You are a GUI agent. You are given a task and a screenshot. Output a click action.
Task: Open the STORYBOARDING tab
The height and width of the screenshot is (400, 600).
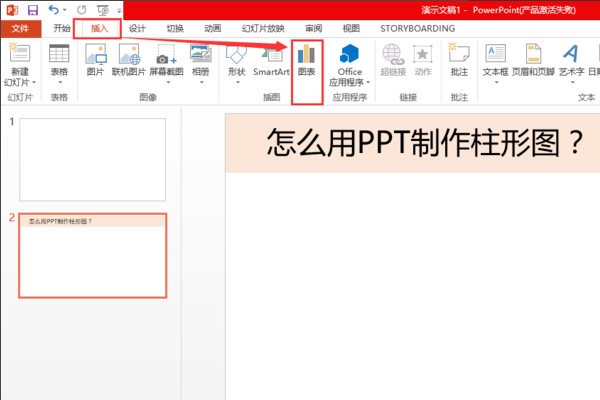point(417,28)
